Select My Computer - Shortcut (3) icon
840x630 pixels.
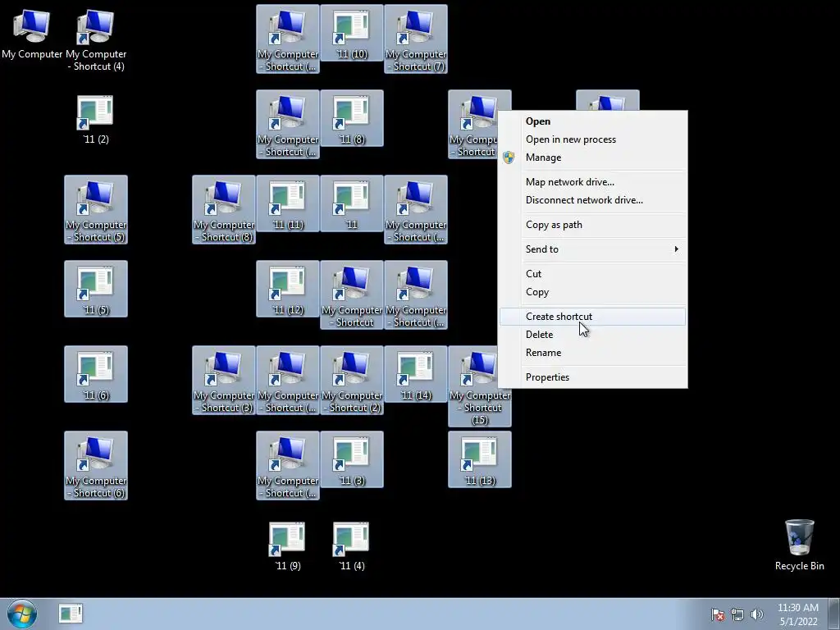[224, 380]
